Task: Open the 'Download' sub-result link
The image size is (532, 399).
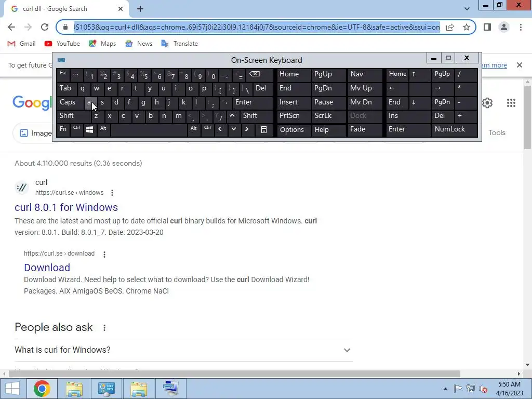Action: pos(47,268)
